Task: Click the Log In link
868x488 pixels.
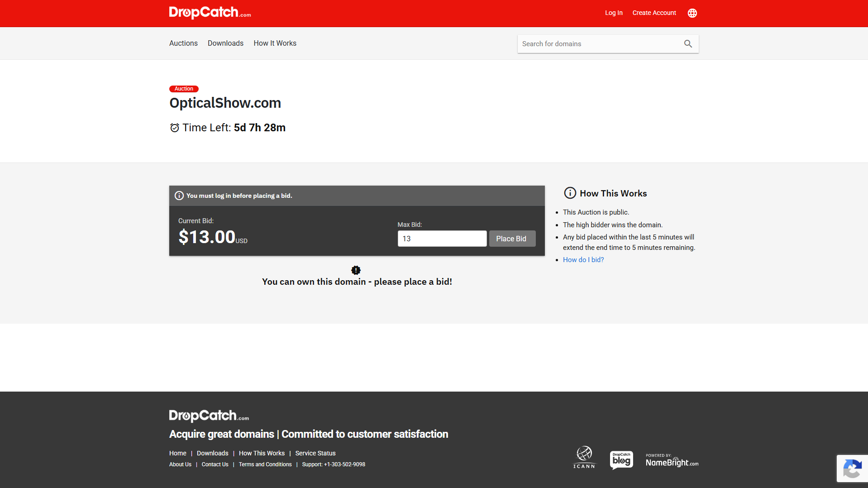Action: pyautogui.click(x=614, y=13)
